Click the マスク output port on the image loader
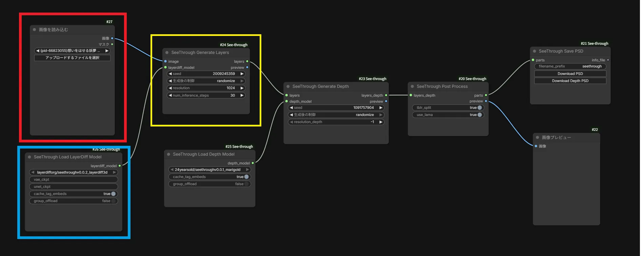Viewport: 644px width, 256px height. (112, 44)
